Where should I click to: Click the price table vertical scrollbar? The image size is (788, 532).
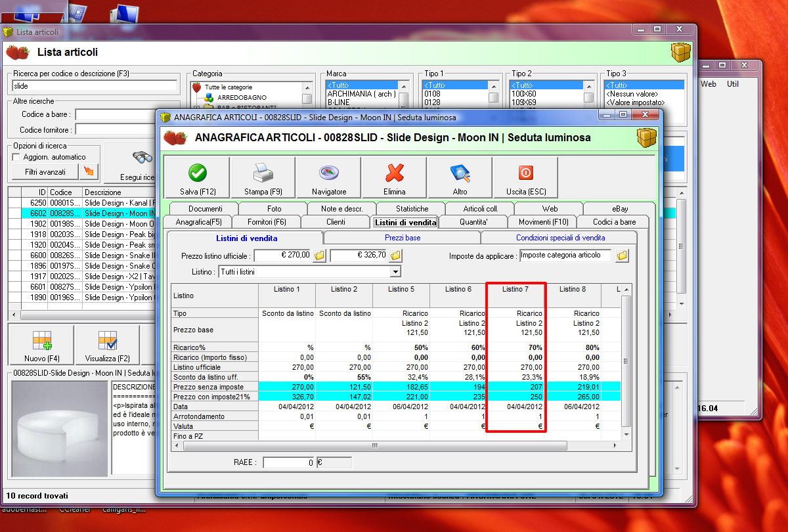point(626,362)
